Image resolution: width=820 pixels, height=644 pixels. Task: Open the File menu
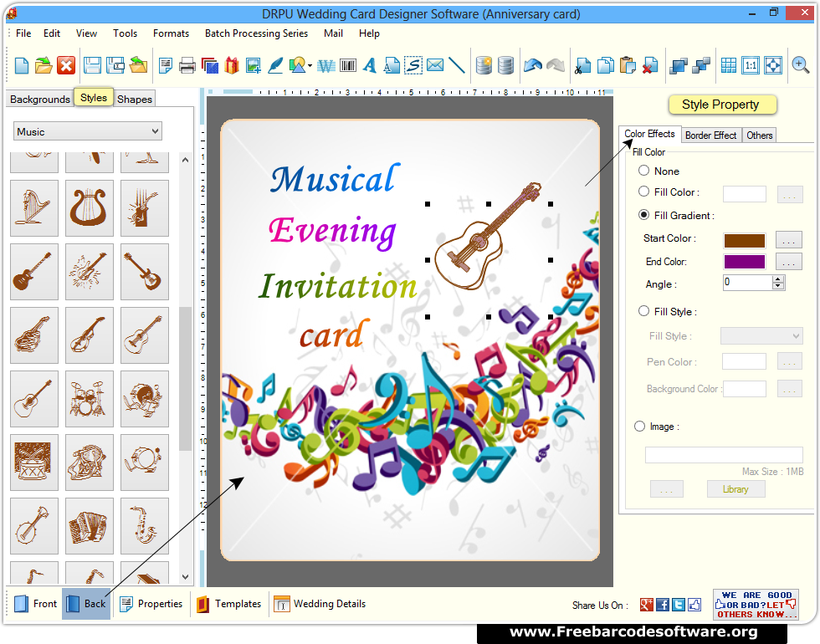coord(23,33)
